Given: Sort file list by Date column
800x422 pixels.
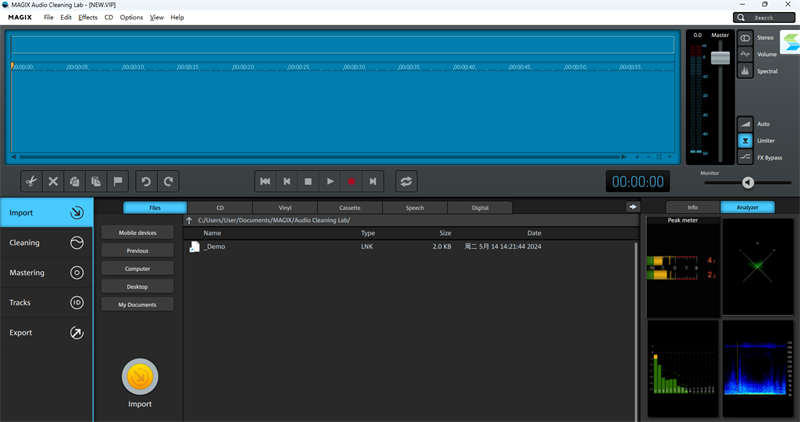Looking at the screenshot, I should [534, 233].
